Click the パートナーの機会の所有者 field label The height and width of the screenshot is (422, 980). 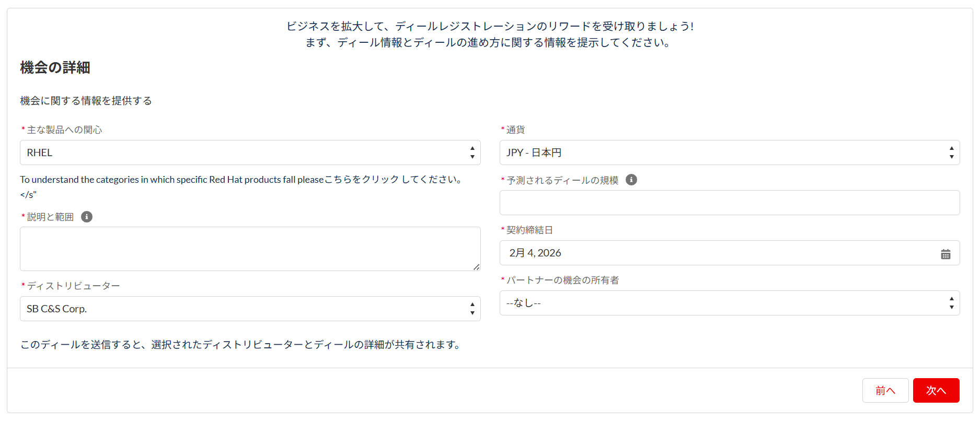(x=562, y=280)
